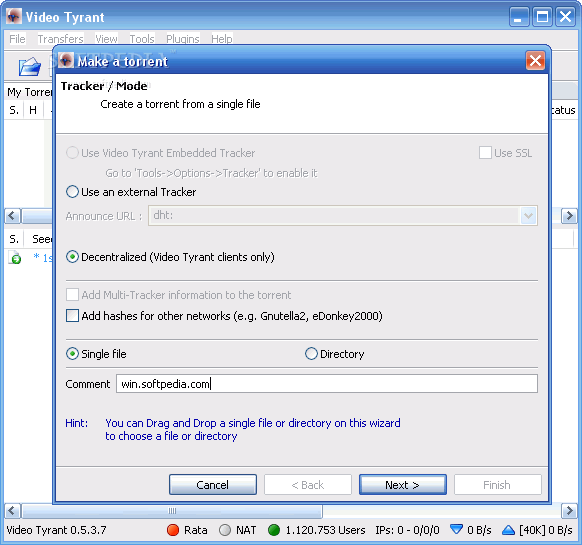582x545 pixels.
Task: Click the Next > button
Action: (x=403, y=484)
